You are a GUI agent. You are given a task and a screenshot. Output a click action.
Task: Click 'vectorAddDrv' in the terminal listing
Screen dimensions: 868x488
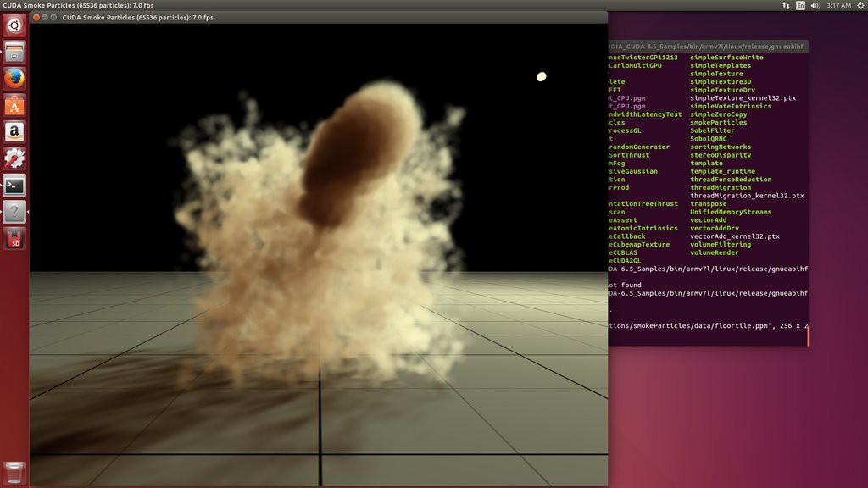click(x=714, y=229)
